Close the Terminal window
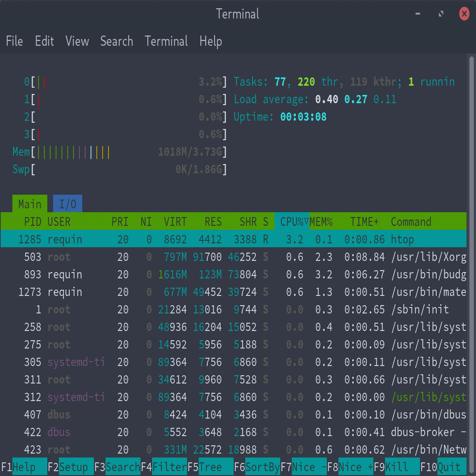The width and height of the screenshot is (476, 476). click(464, 14)
